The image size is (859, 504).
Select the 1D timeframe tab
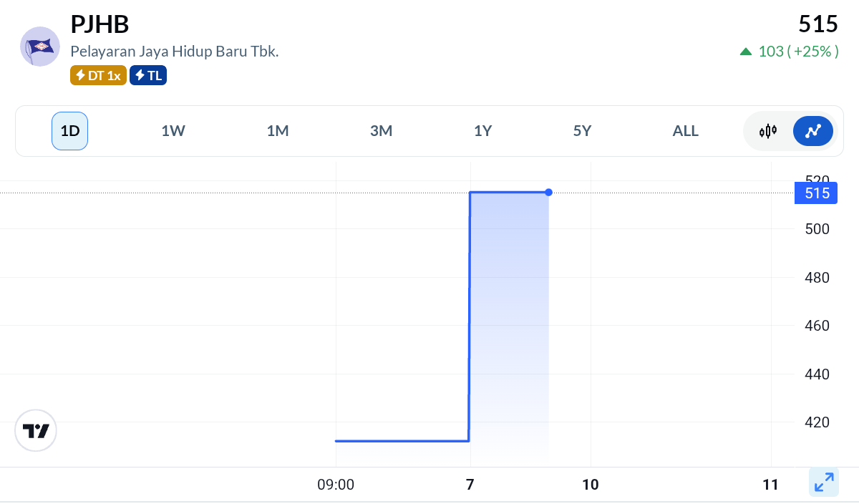pyautogui.click(x=69, y=131)
